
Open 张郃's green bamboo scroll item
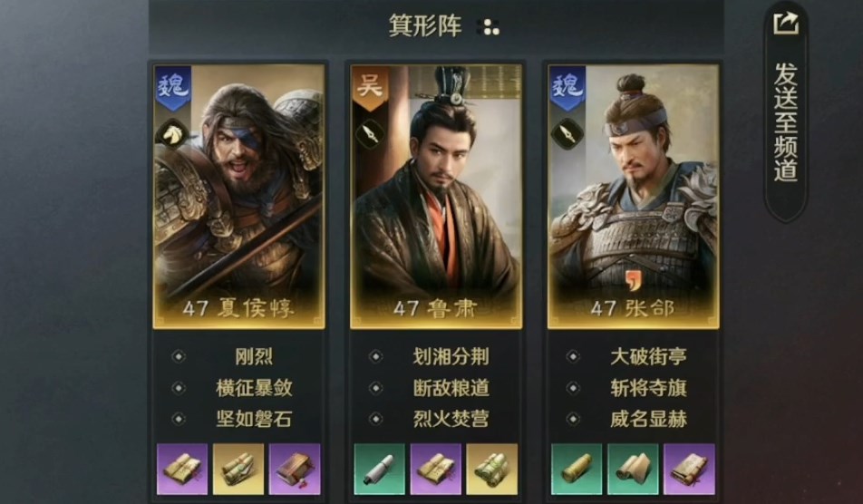tap(577, 469)
